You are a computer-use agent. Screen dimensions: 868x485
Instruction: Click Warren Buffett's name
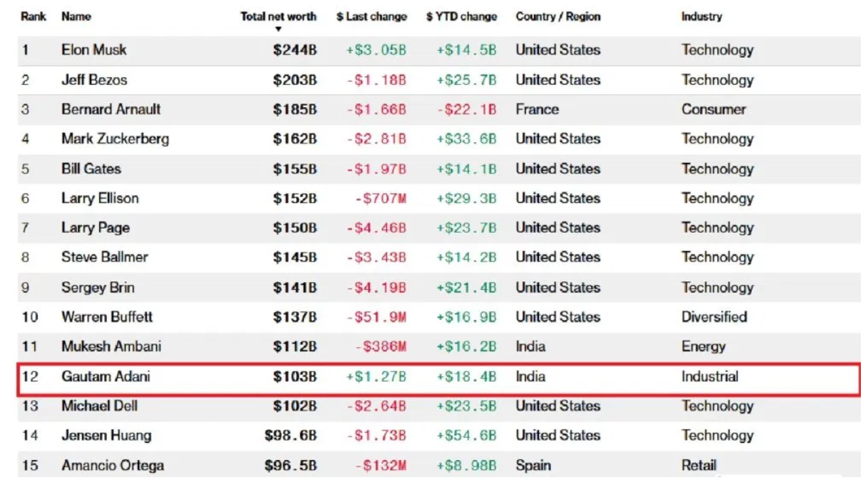click(x=107, y=316)
